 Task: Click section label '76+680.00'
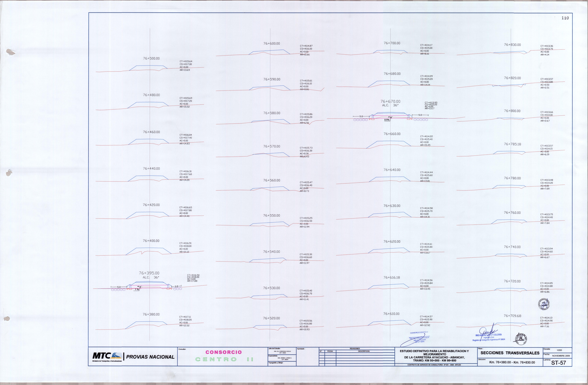[x=392, y=74]
